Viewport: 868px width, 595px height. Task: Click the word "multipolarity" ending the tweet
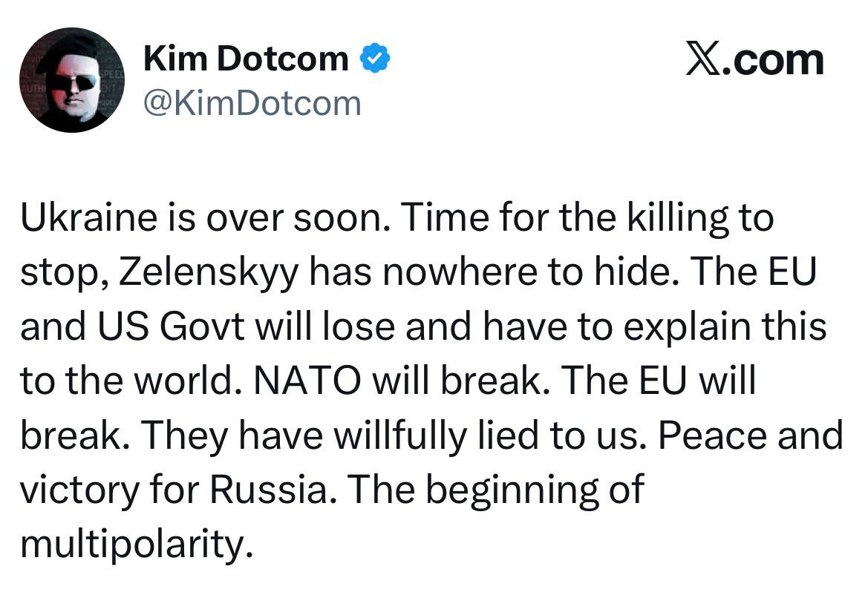tap(131, 545)
